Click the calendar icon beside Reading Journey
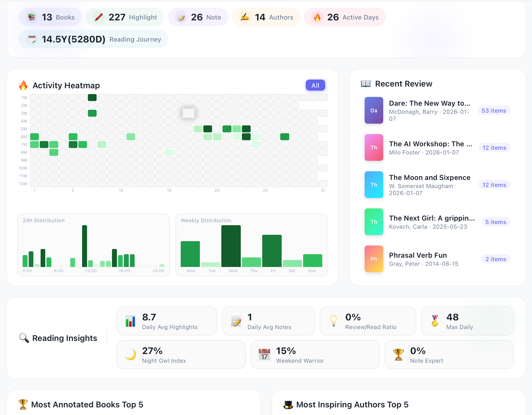Image resolution: width=532 pixels, height=415 pixels. click(32, 39)
